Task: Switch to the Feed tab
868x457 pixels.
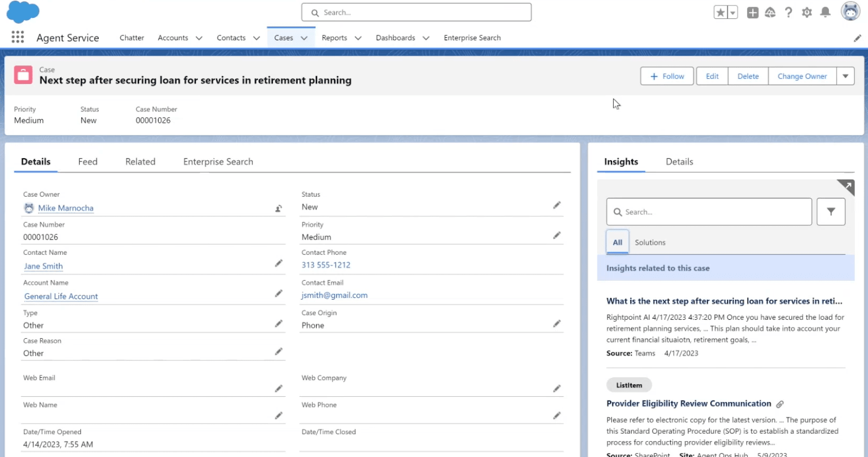Action: coord(87,162)
